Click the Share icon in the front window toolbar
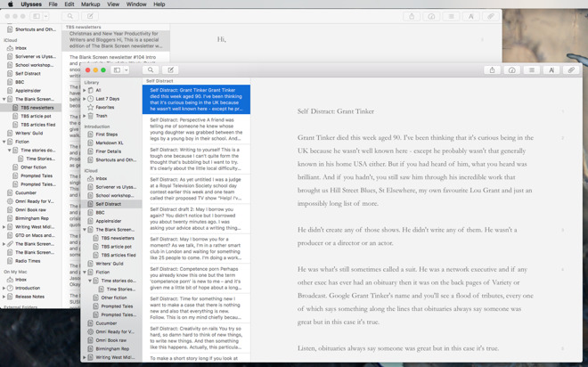This screenshot has width=588, height=367. pyautogui.click(x=492, y=70)
